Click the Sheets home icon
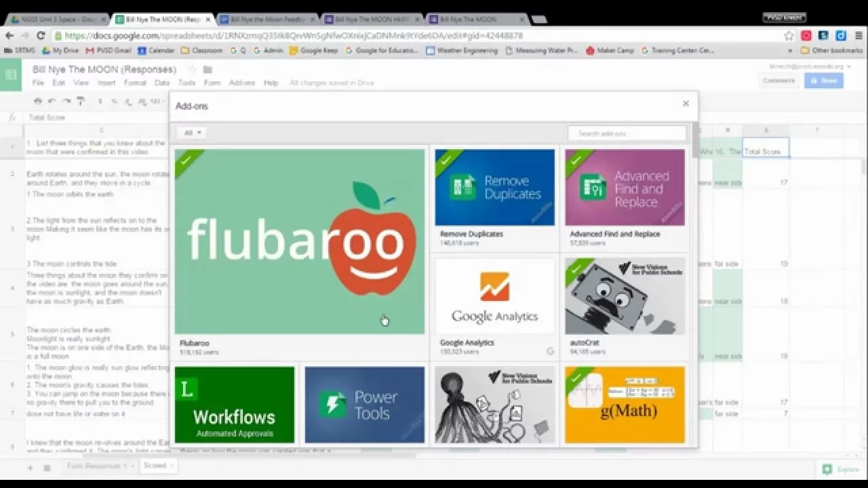Screen dimensions: 868x488 11,75
